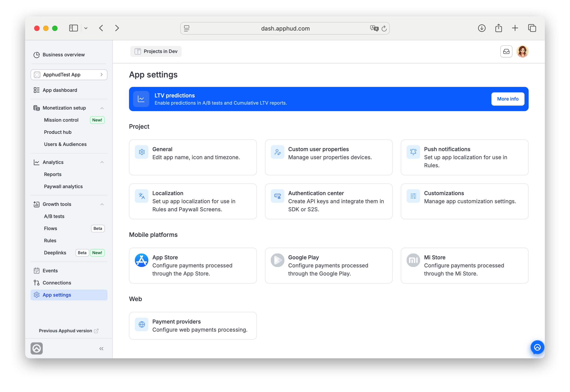Open new Safari tab with plus
This screenshot has height=392, width=570.
(515, 28)
